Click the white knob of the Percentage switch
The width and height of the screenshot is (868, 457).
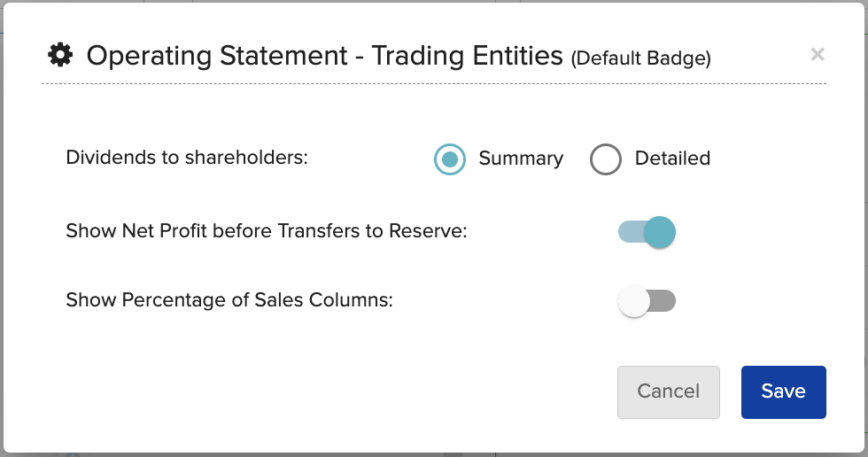634,301
